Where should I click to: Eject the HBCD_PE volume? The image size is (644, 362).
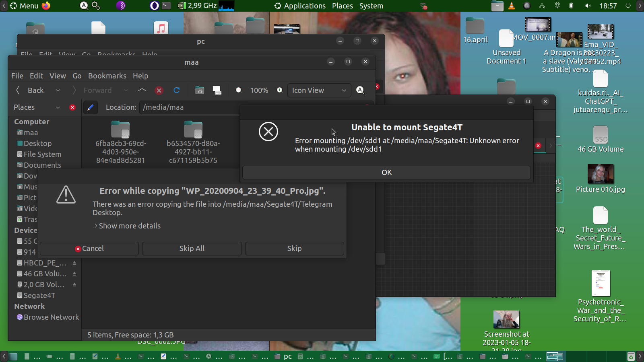pyautogui.click(x=74, y=263)
